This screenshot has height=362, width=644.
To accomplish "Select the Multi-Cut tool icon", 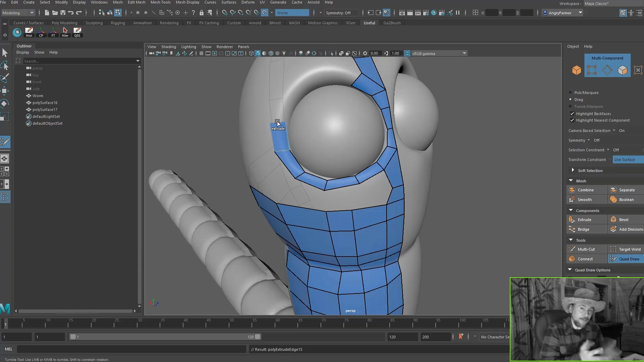I will [572, 249].
